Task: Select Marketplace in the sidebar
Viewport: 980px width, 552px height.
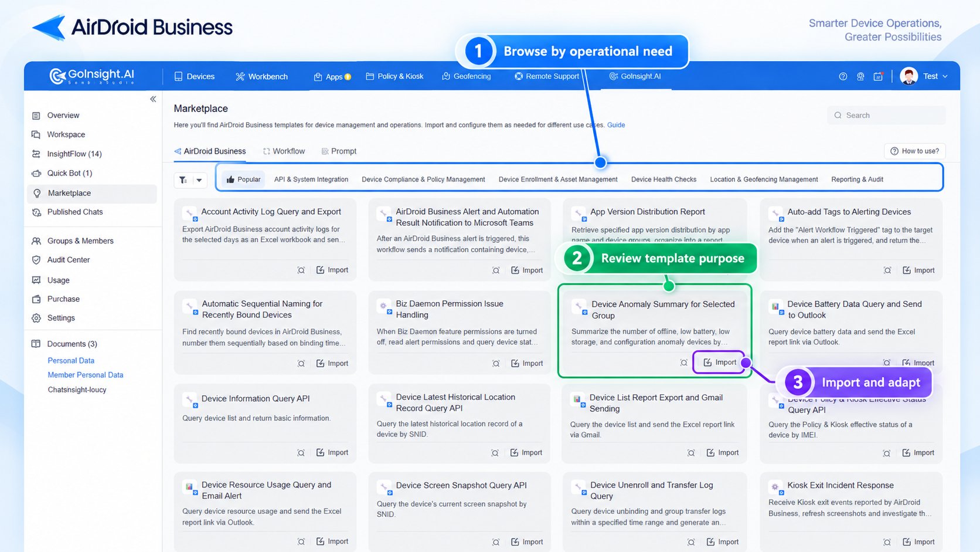Action: (92, 193)
